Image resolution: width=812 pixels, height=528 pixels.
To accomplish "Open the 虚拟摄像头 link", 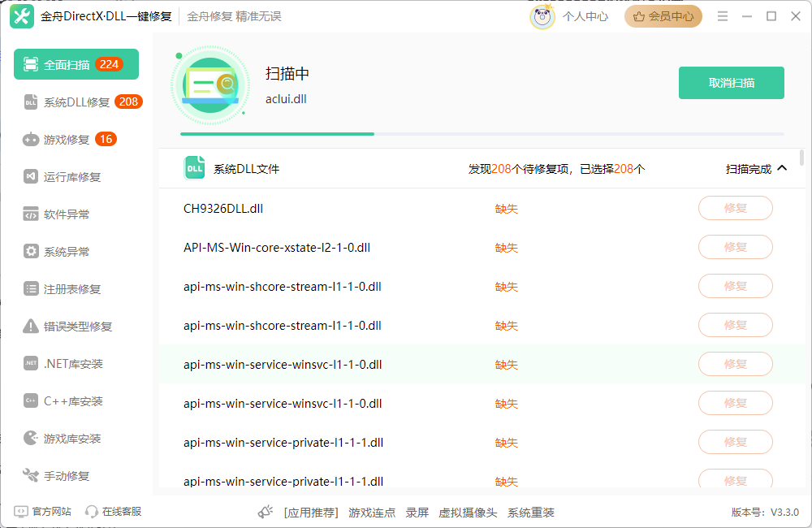I will pyautogui.click(x=468, y=513).
